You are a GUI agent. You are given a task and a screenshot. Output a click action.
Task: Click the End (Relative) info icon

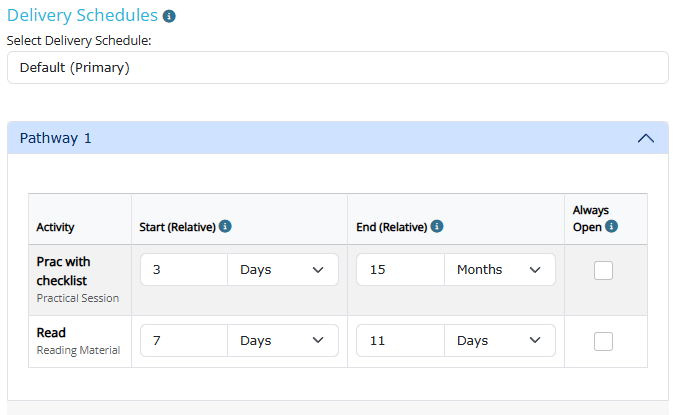(x=437, y=227)
